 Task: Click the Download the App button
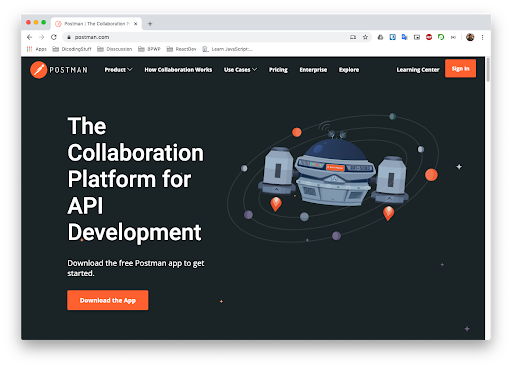point(108,300)
